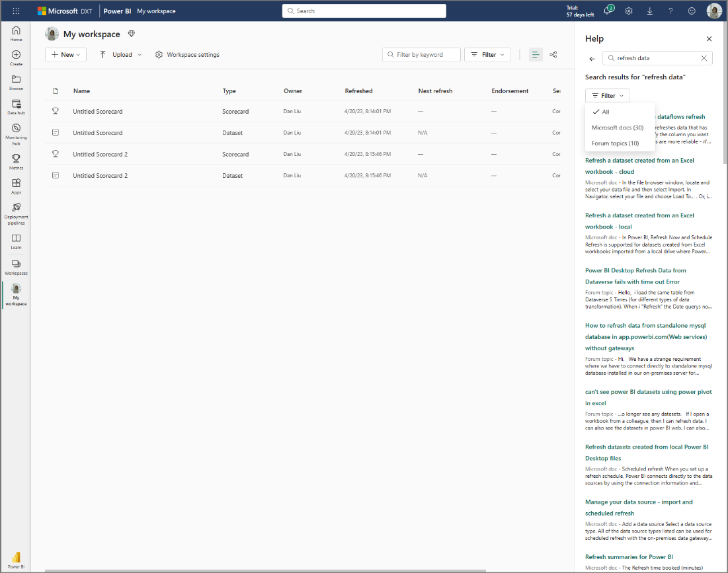728x573 pixels.
Task: Sort by the Endorsement column header
Action: [510, 91]
